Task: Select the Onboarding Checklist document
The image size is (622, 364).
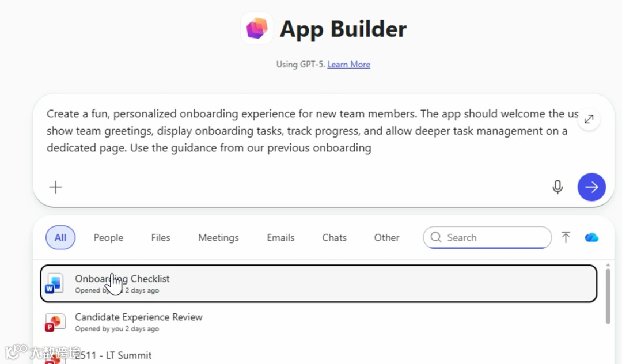Action: click(318, 283)
